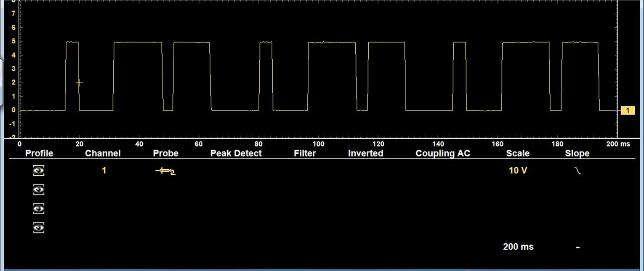Click the Probe column header
The image size is (644, 271).
[x=165, y=153]
